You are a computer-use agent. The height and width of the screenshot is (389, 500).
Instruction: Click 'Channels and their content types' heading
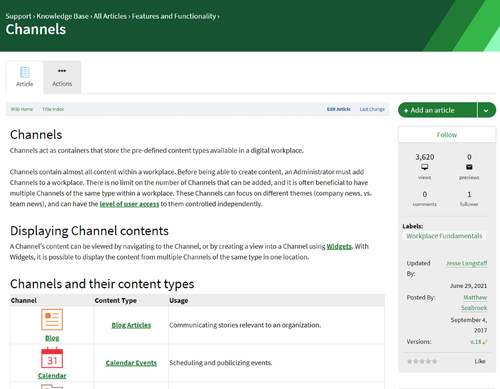[102, 284]
